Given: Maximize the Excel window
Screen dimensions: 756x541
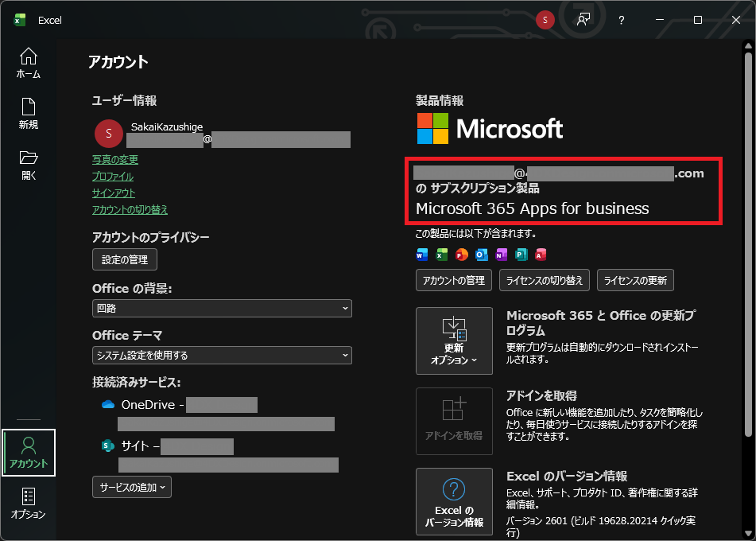Looking at the screenshot, I should click(698, 20).
